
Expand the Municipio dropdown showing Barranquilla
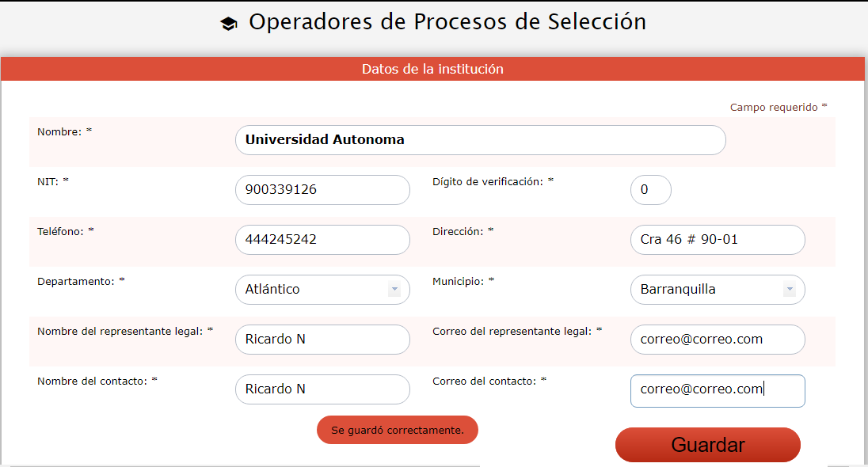[717, 290]
